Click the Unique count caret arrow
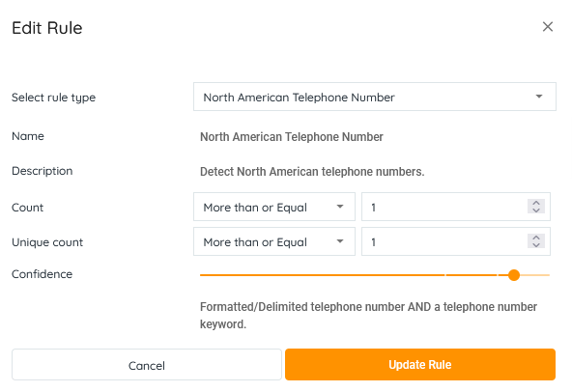The height and width of the screenshot is (392, 572). pos(340,241)
